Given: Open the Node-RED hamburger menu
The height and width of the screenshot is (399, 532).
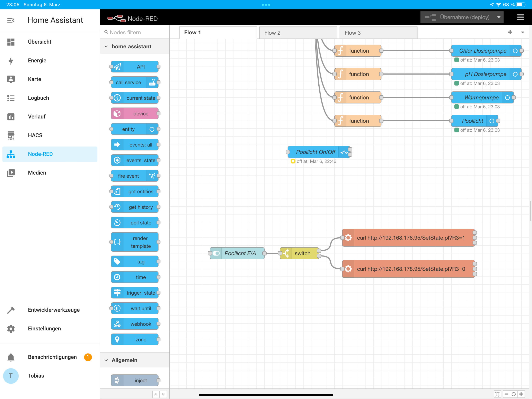Looking at the screenshot, I should coord(520,17).
